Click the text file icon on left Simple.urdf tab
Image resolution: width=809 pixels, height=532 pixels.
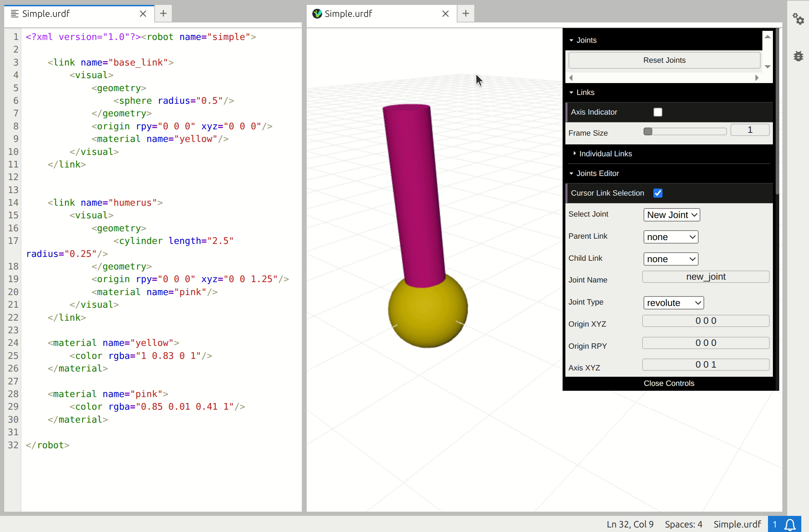pos(15,14)
